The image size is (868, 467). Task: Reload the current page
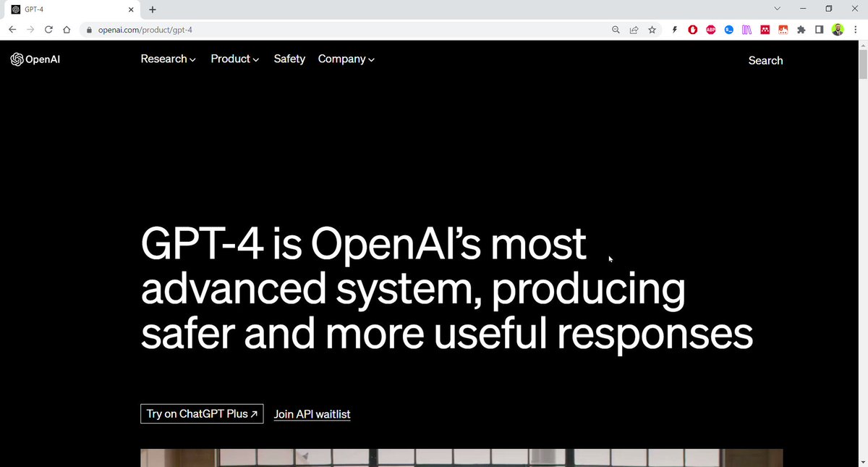[49, 30]
